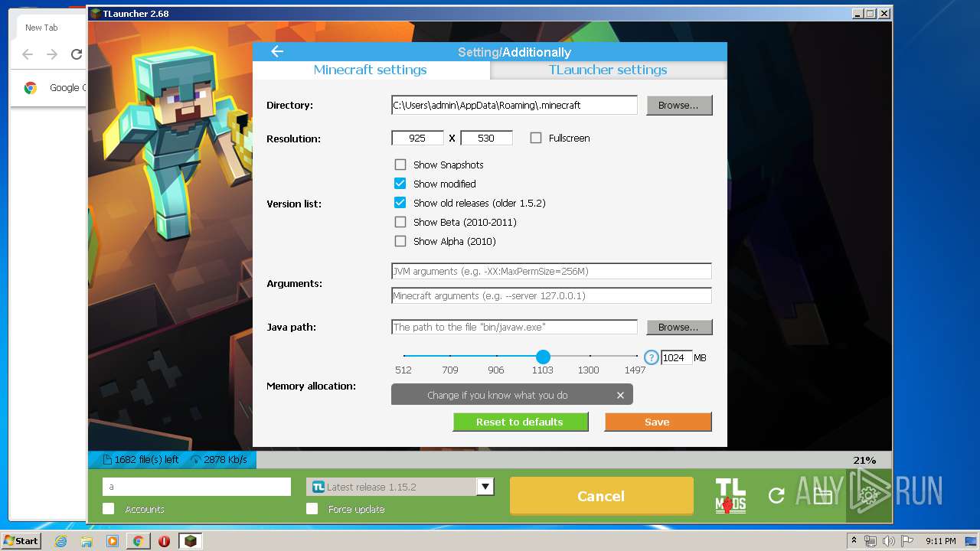980x551 pixels.
Task: Open the Opera icon in the taskbar
Action: point(164,541)
